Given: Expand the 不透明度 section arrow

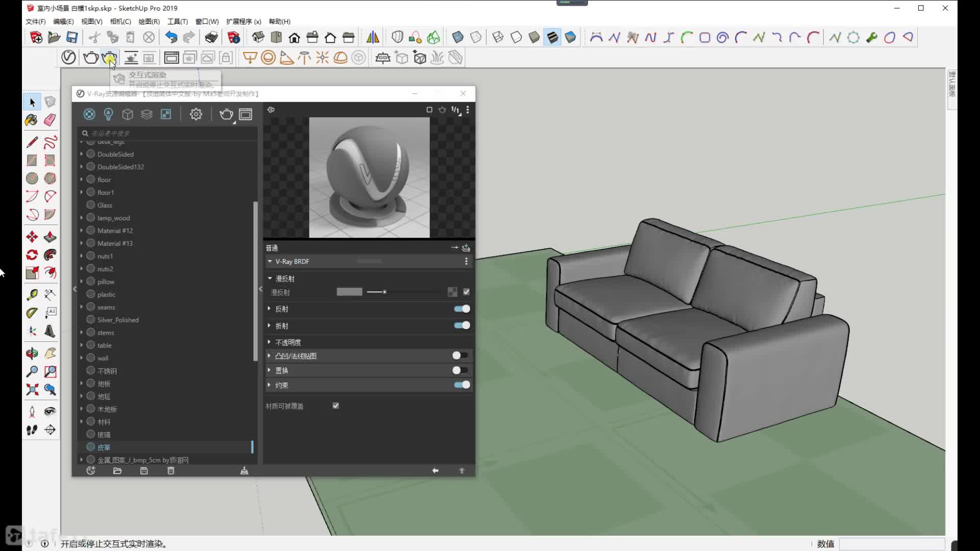Looking at the screenshot, I should (269, 342).
